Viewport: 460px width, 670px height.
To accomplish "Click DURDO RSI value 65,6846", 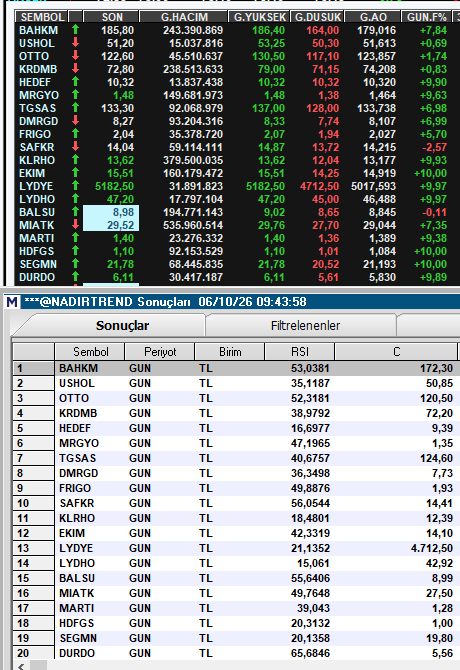I will point(310,653).
